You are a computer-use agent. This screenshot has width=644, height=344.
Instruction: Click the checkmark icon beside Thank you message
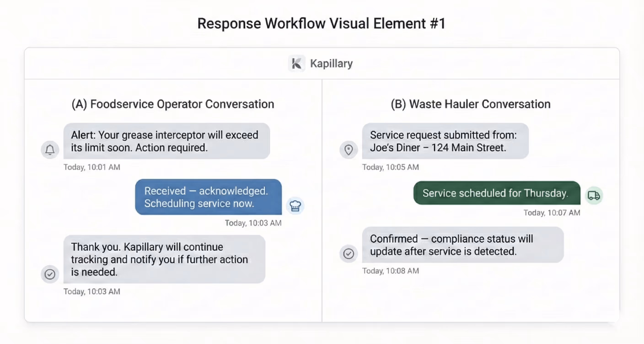[x=50, y=274]
